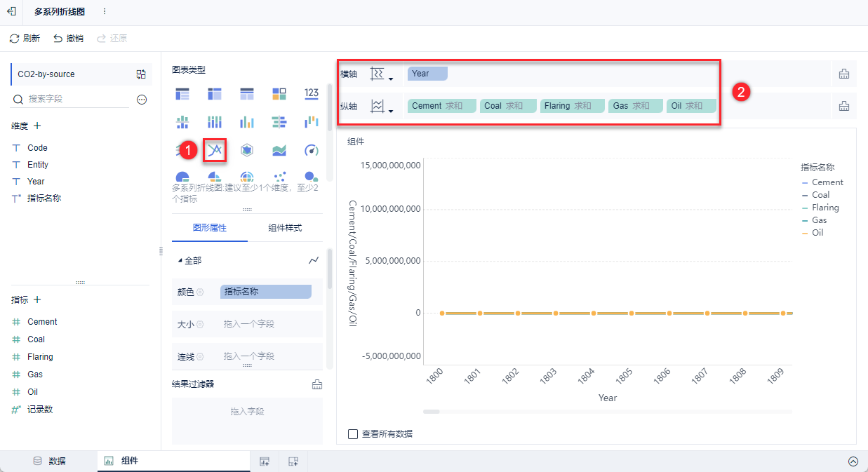
Task: Select the Entity dimension field
Action: 39,165
